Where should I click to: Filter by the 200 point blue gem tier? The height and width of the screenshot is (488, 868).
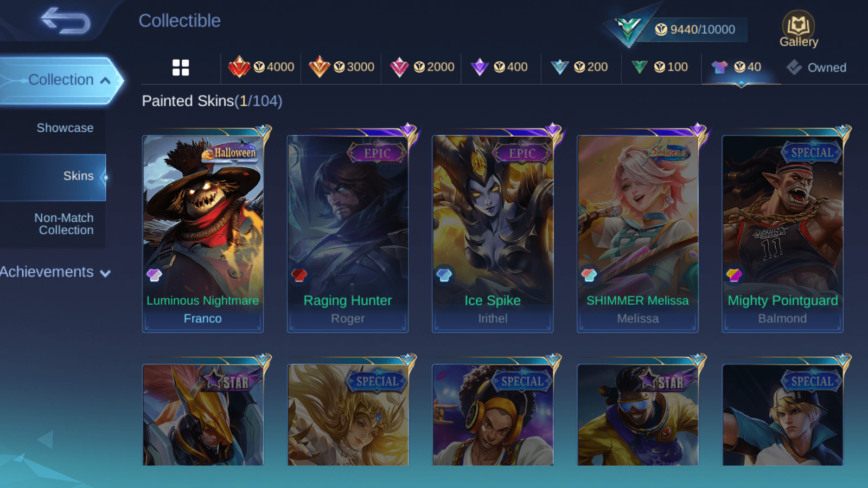579,67
